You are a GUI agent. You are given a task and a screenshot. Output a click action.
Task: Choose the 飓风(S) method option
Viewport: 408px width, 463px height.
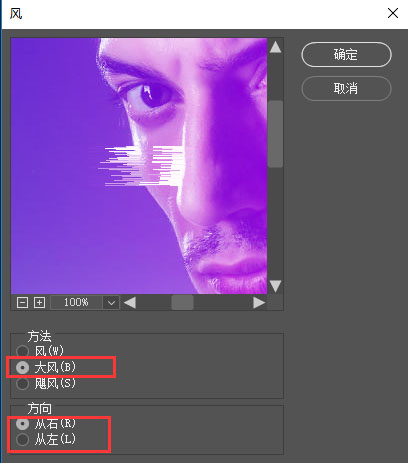[x=23, y=384]
